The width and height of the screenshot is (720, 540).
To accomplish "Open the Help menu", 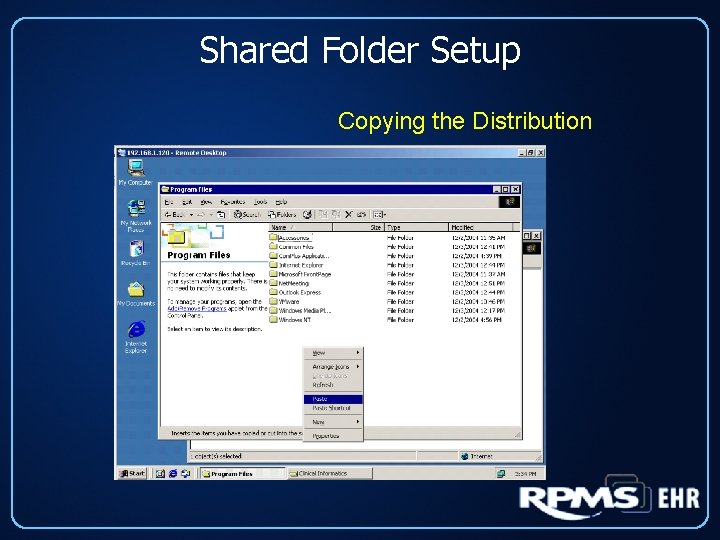I will click(281, 202).
